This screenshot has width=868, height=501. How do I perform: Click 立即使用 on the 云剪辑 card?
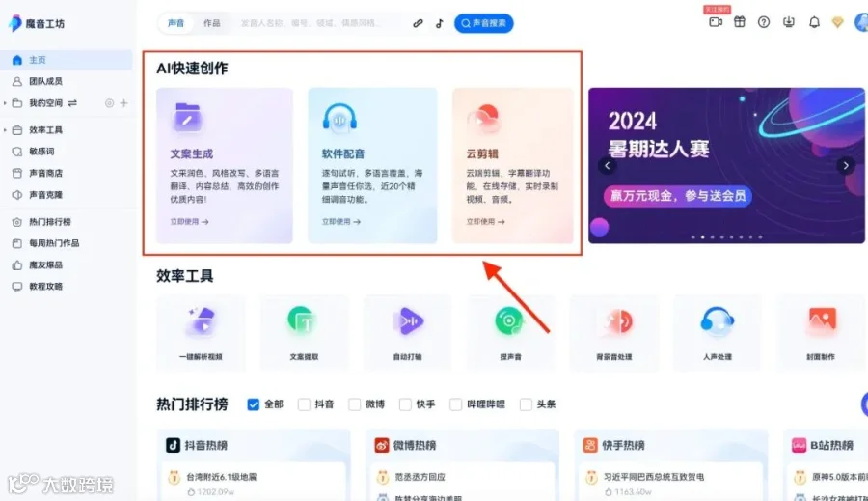(x=485, y=222)
